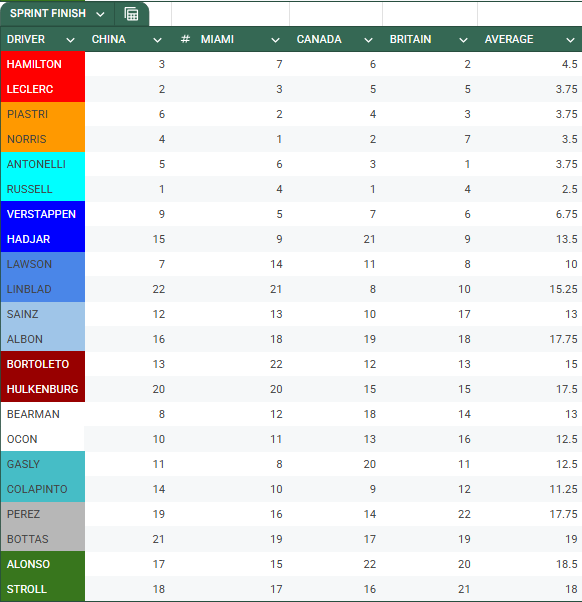The image size is (582, 602).
Task: Expand the CANADA column dropdown arrow
Action: (368, 40)
